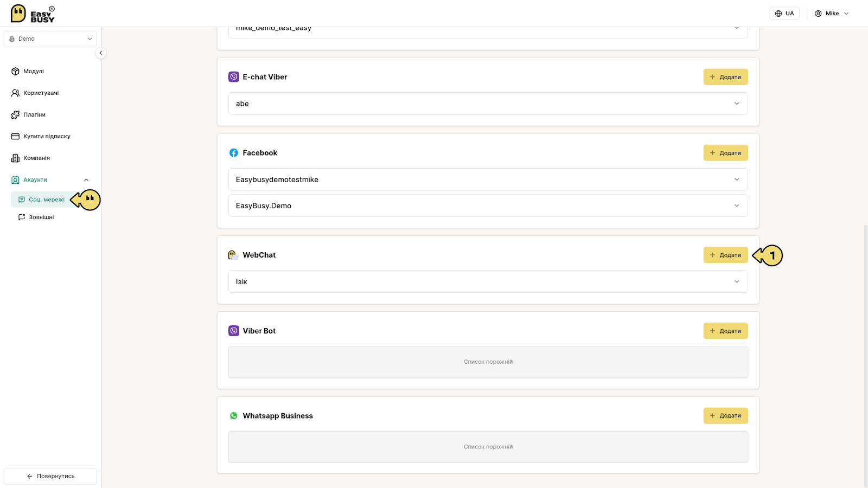The height and width of the screenshot is (488, 868).
Task: Click the back arrow in Повернутись
Action: 30,476
